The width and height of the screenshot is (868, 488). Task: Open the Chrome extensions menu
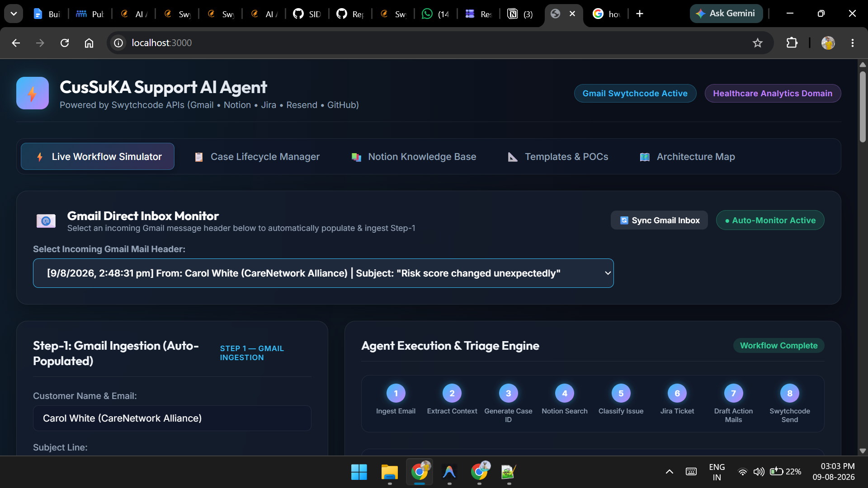(x=792, y=43)
